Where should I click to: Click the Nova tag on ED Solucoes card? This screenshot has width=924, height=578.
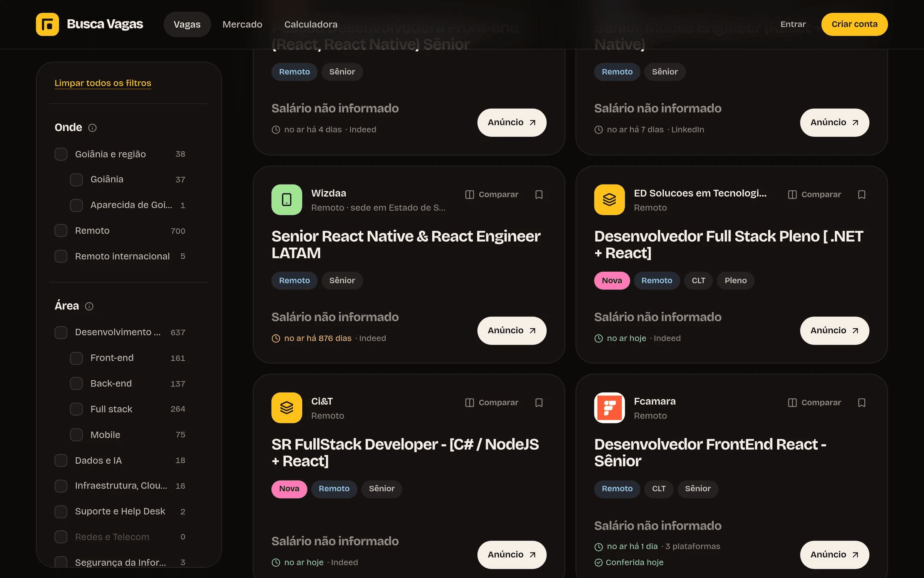click(x=612, y=281)
